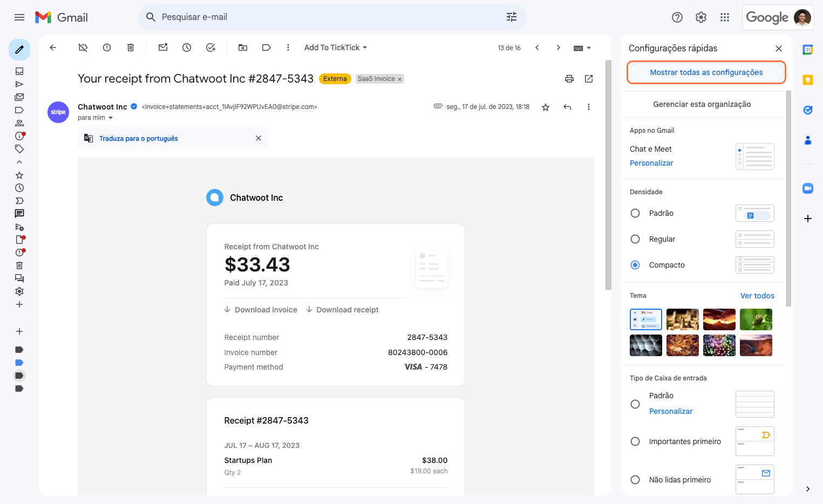This screenshot has width=823, height=504.
Task: Delete this email using toolbar trash
Action: pyautogui.click(x=131, y=47)
